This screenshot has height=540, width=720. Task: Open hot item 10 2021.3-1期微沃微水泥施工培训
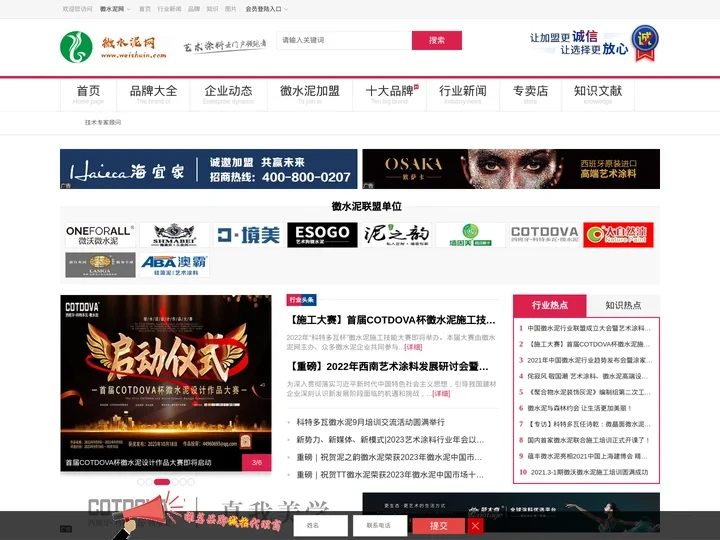(589, 472)
